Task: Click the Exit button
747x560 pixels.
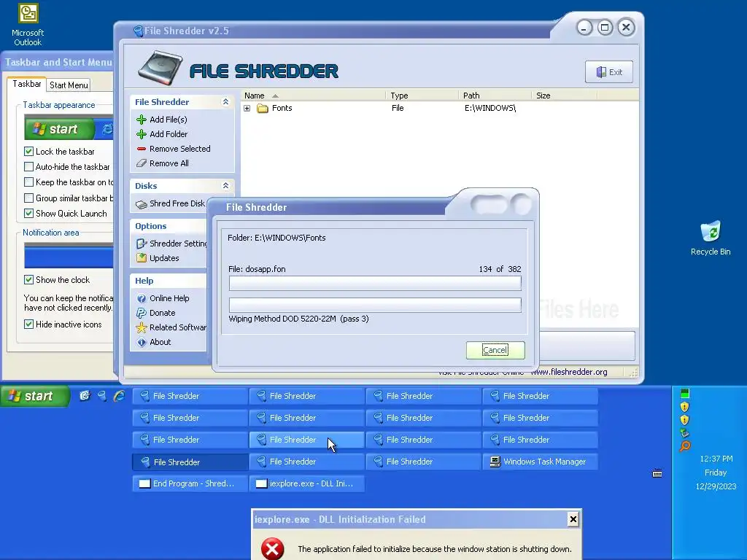Action: (609, 72)
